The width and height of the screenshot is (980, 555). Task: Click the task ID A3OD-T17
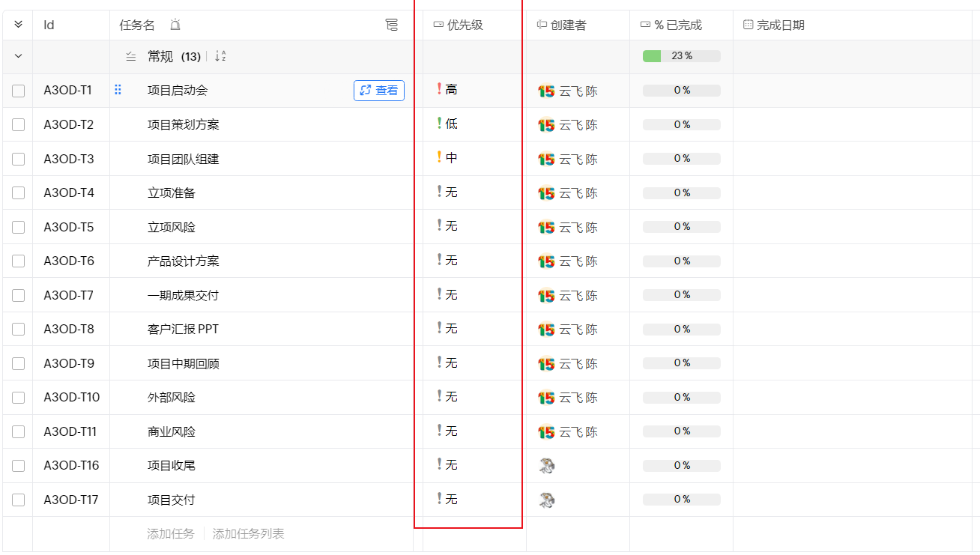tap(71, 500)
